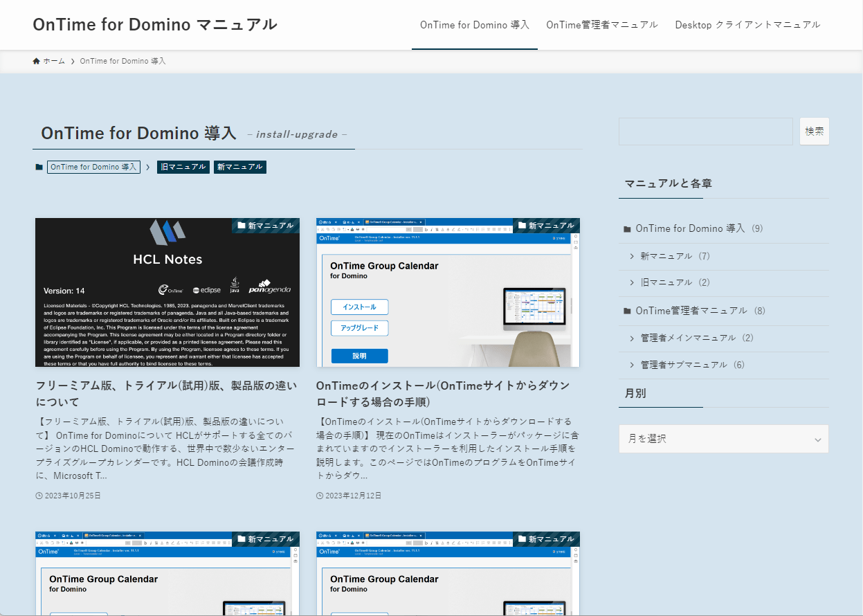Click the home icon in the breadcrumb
The image size is (863, 616).
(x=36, y=61)
